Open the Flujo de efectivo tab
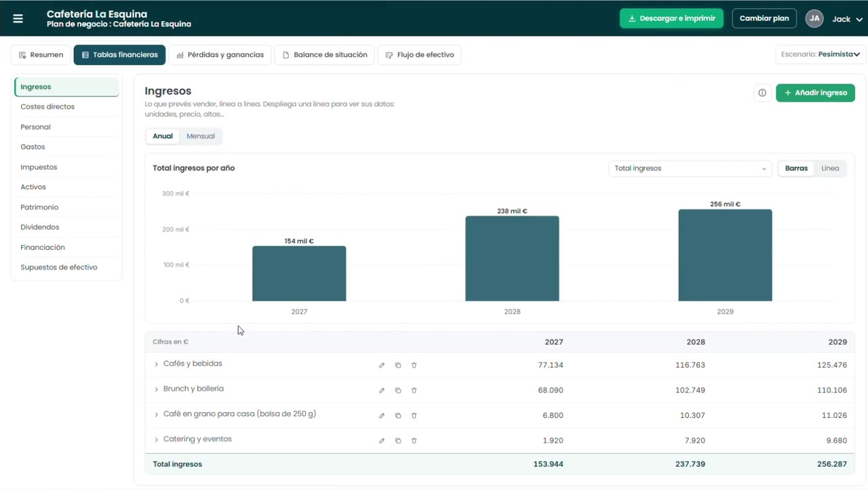Viewport: 868px width, 490px height. point(420,55)
